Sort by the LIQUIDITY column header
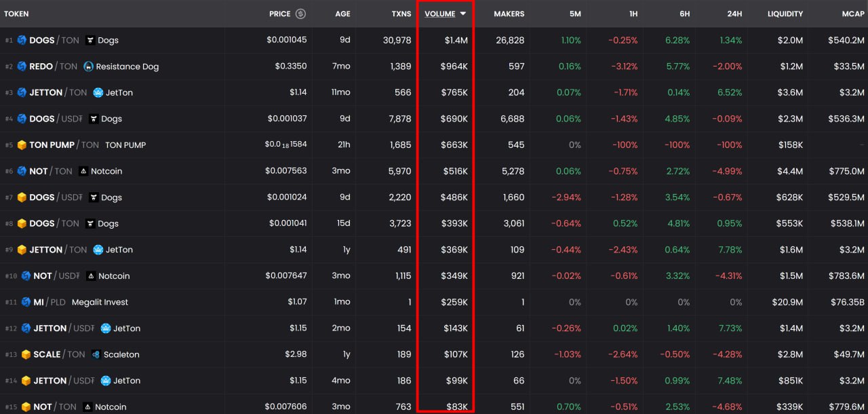 785,14
